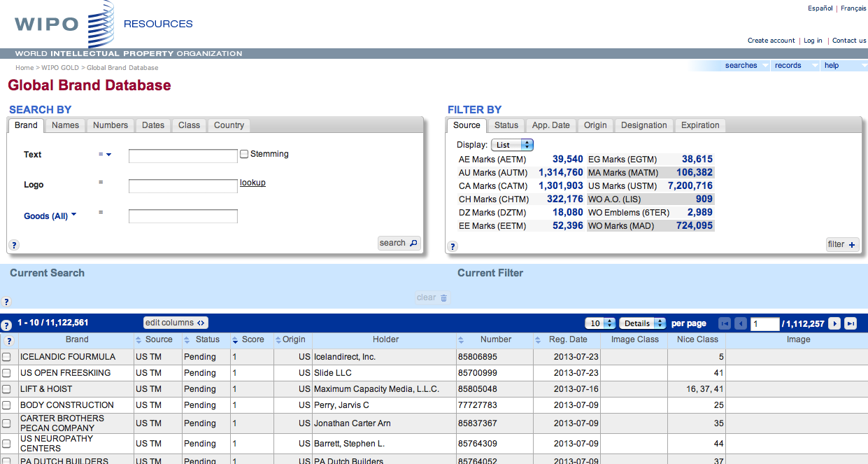Screen dimensions: 868x464
Task: Select the Country search tab
Action: point(229,125)
